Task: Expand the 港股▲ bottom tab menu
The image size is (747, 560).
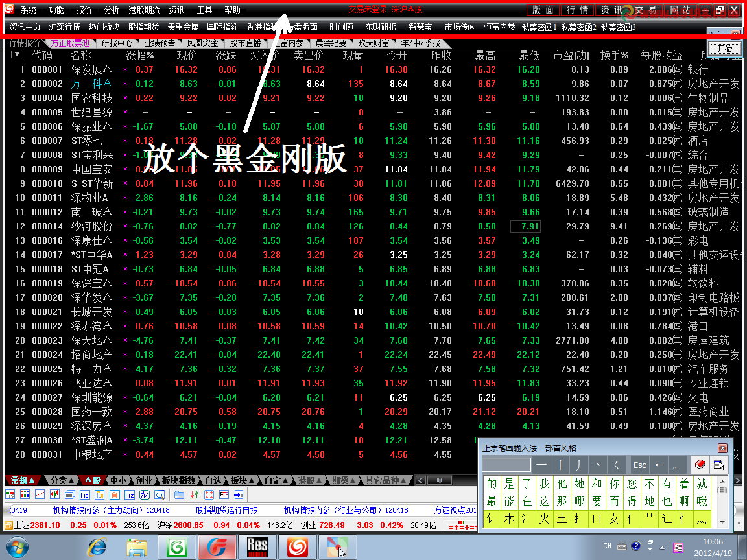Action: [310, 480]
